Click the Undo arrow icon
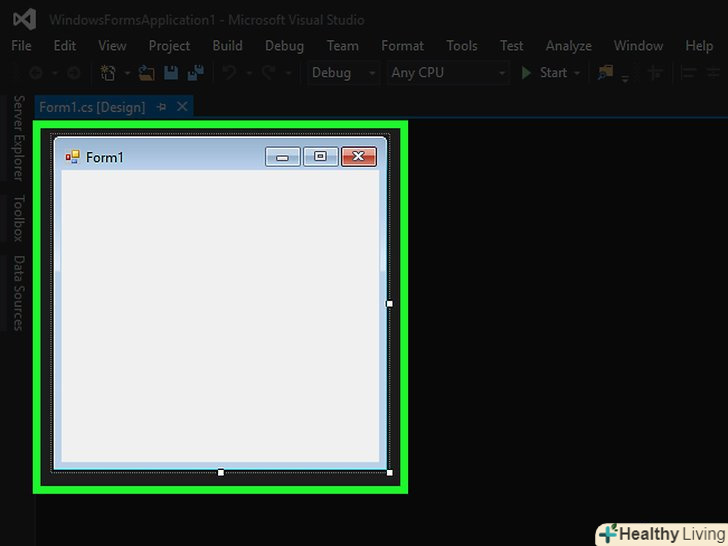This screenshot has height=546, width=728. pyautogui.click(x=229, y=73)
